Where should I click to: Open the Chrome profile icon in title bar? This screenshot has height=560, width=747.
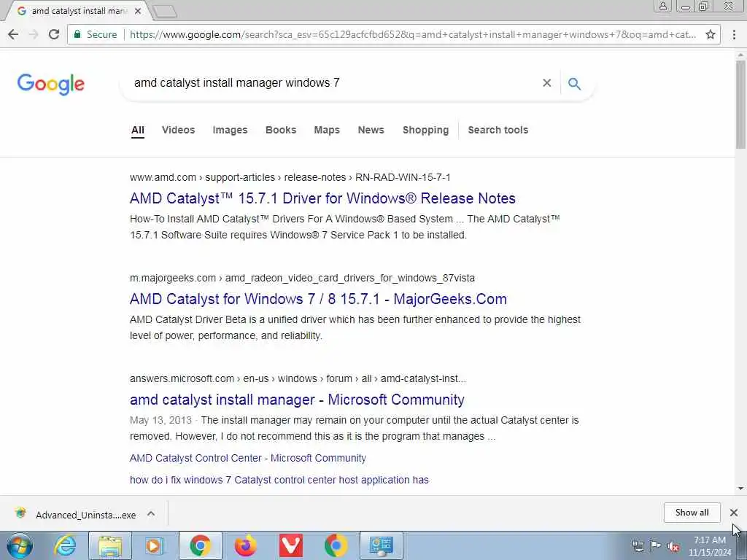click(x=662, y=6)
